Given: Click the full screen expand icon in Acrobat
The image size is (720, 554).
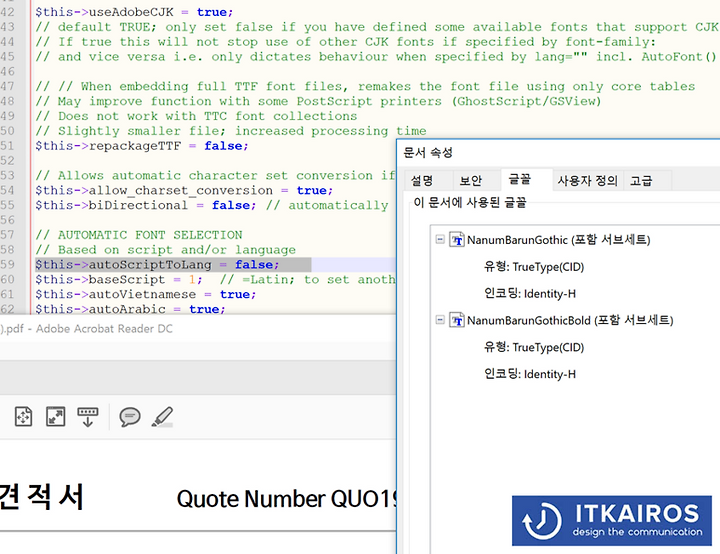Looking at the screenshot, I should [56, 417].
